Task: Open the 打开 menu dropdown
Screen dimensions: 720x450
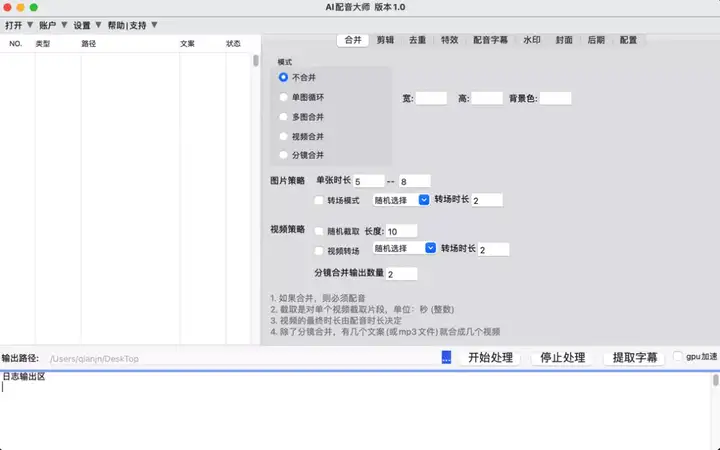Action: click(x=19, y=25)
